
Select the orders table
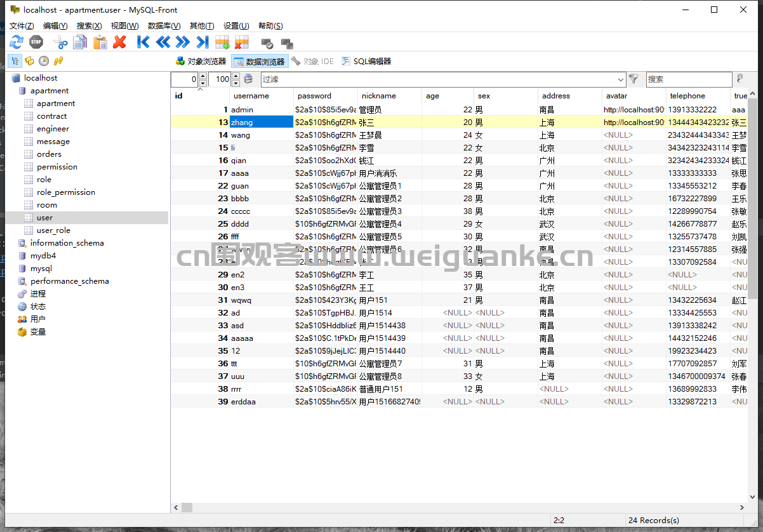[49, 154]
